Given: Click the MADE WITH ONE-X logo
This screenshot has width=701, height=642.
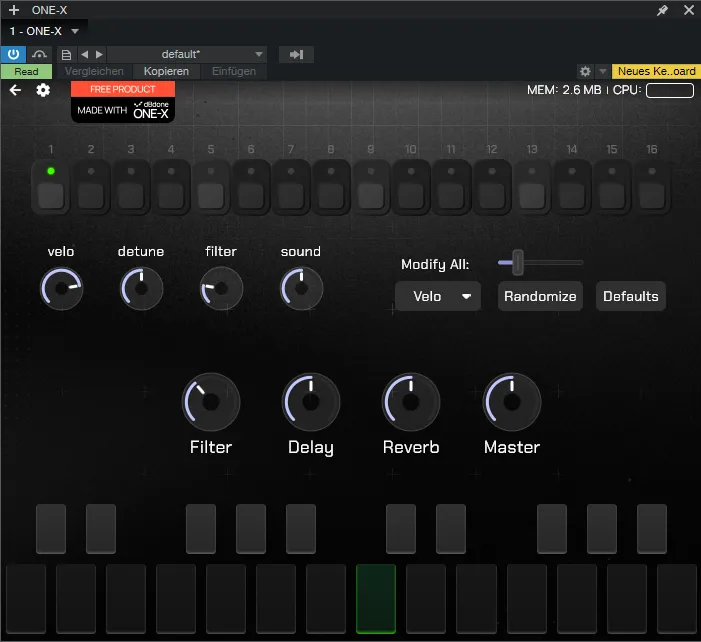Looking at the screenshot, I should (123, 110).
